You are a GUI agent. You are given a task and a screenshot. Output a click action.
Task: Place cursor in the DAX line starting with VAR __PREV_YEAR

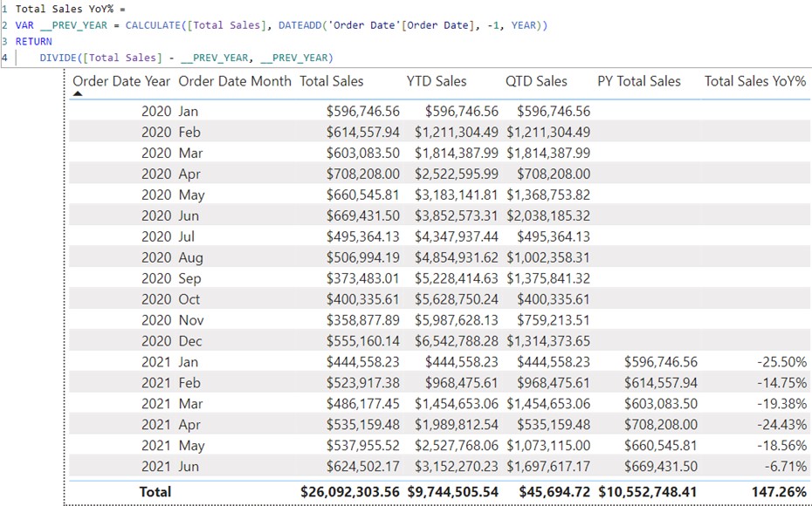[279, 25]
